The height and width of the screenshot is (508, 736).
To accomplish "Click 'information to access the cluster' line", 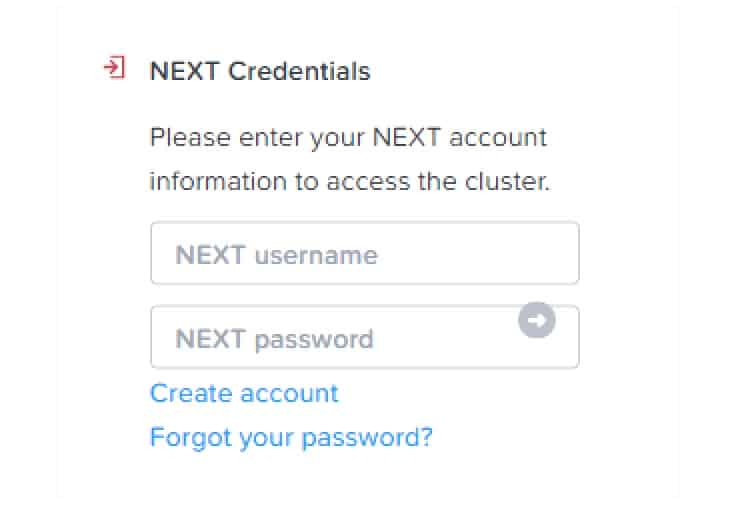I will click(349, 181).
